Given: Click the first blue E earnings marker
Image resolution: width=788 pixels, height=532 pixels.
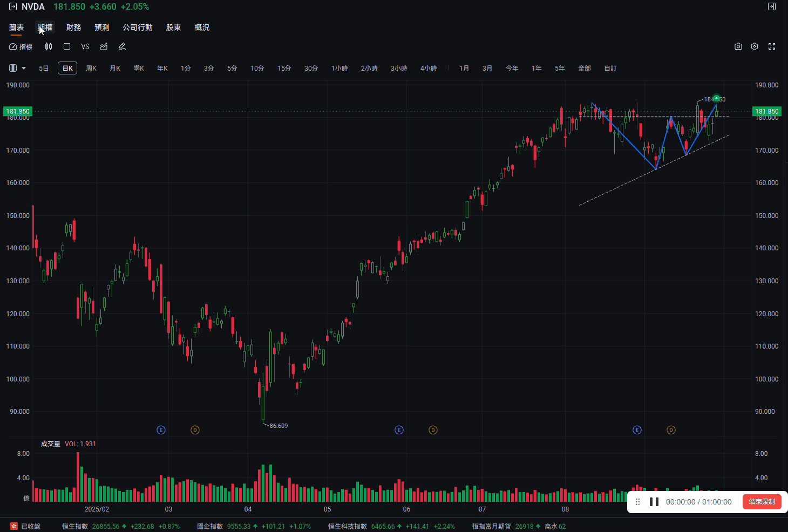Looking at the screenshot, I should point(161,430).
